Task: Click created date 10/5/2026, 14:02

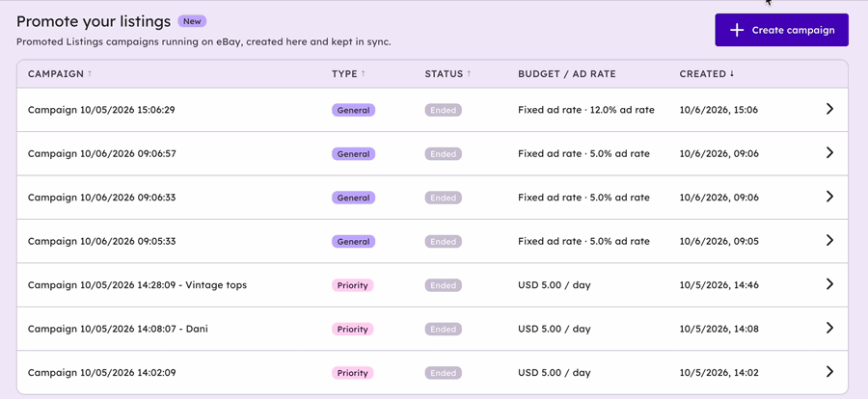Action: click(x=719, y=372)
